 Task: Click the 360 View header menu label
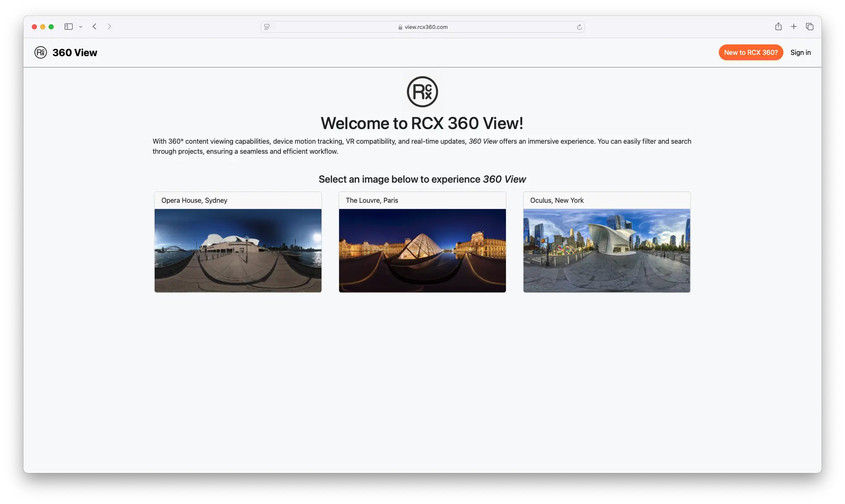pyautogui.click(x=75, y=52)
